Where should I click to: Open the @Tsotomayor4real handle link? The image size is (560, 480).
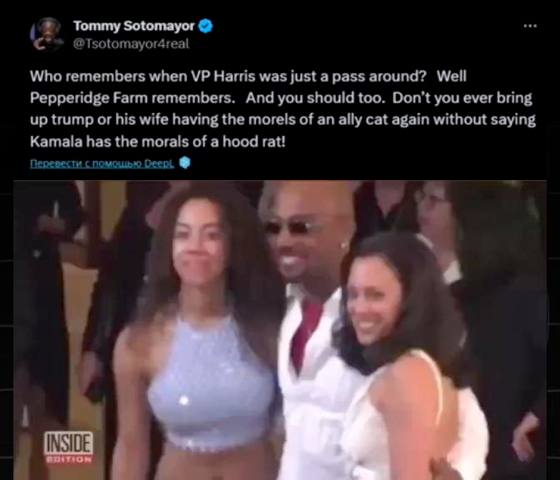pos(131,44)
